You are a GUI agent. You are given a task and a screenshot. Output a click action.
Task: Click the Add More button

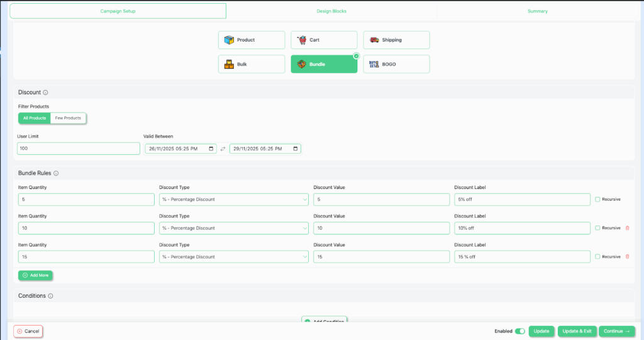click(35, 275)
